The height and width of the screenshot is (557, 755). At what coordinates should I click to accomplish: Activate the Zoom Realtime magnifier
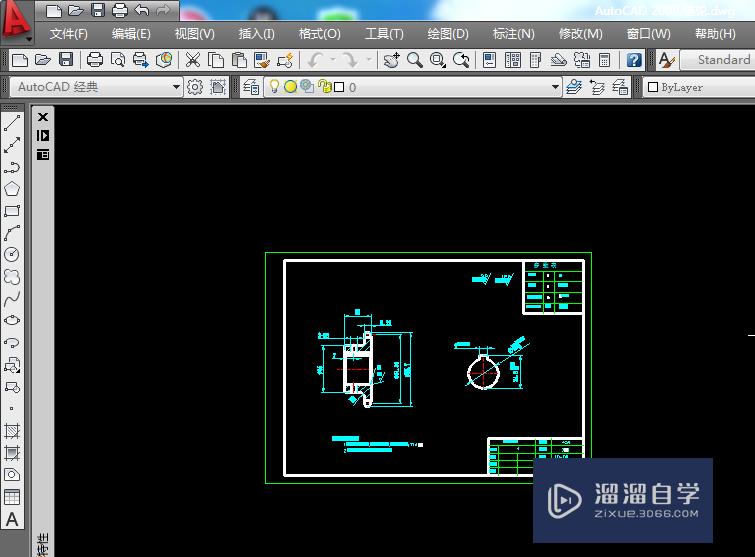415,60
